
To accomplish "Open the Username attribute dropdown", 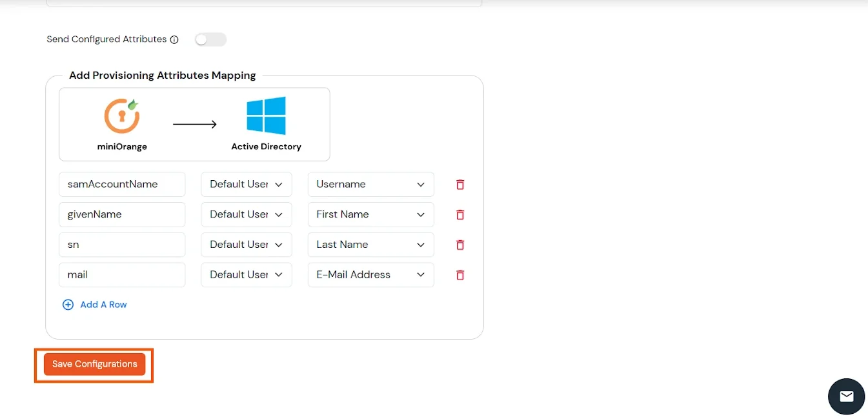I will (371, 184).
